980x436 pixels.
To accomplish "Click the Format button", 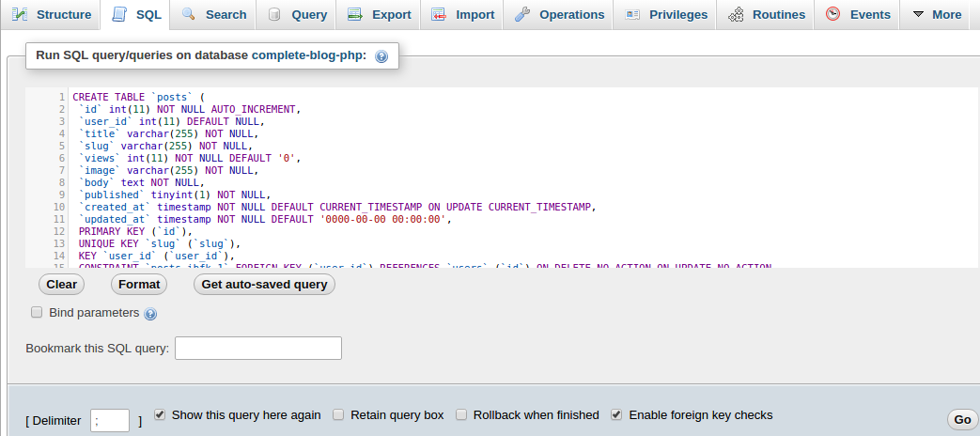I will [139, 284].
